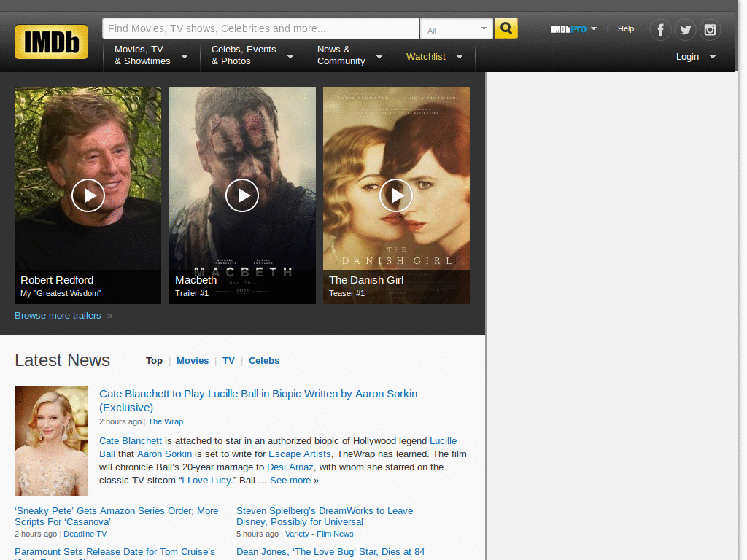Expand News & Community menu
The height and width of the screenshot is (560, 747).
[350, 55]
